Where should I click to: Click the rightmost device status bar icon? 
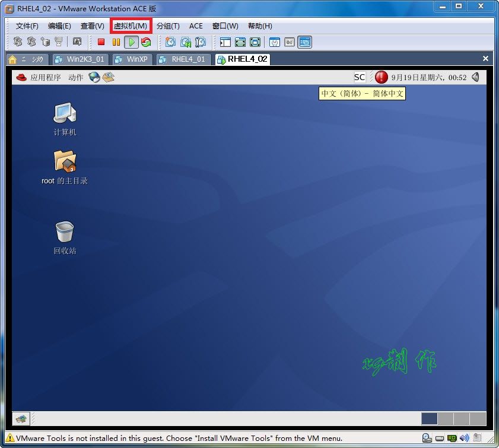[x=477, y=438]
